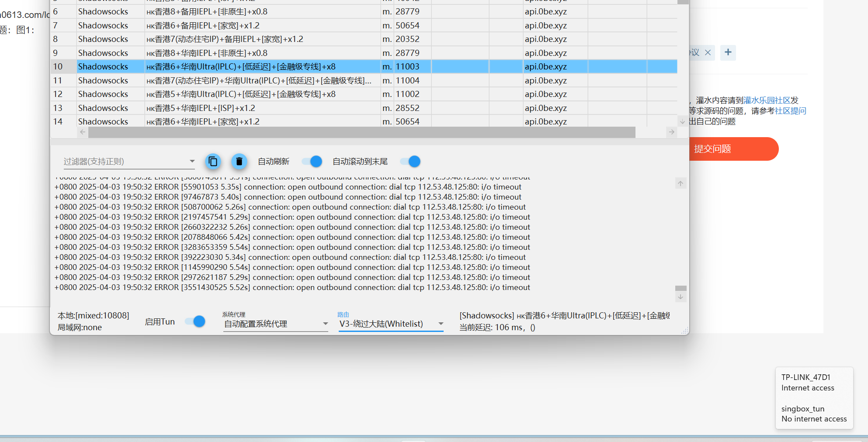The height and width of the screenshot is (442, 868).
Task: Click the window resize grip corner
Action: [x=685, y=331]
